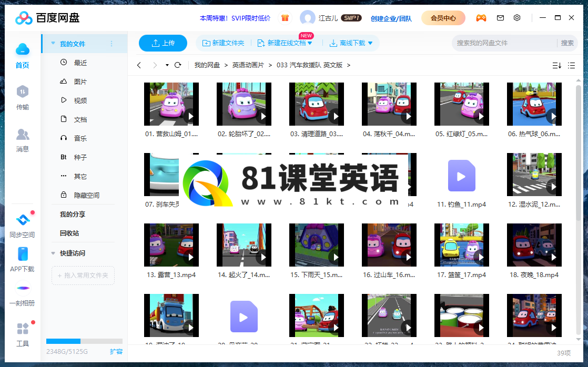
Task: Click 新建文件夹 button
Action: [x=223, y=43]
